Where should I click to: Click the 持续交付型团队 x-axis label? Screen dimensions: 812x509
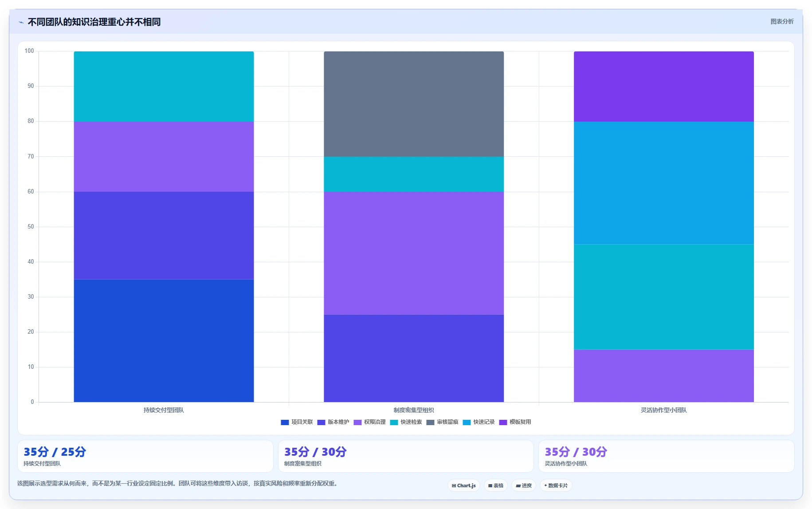[164, 410]
